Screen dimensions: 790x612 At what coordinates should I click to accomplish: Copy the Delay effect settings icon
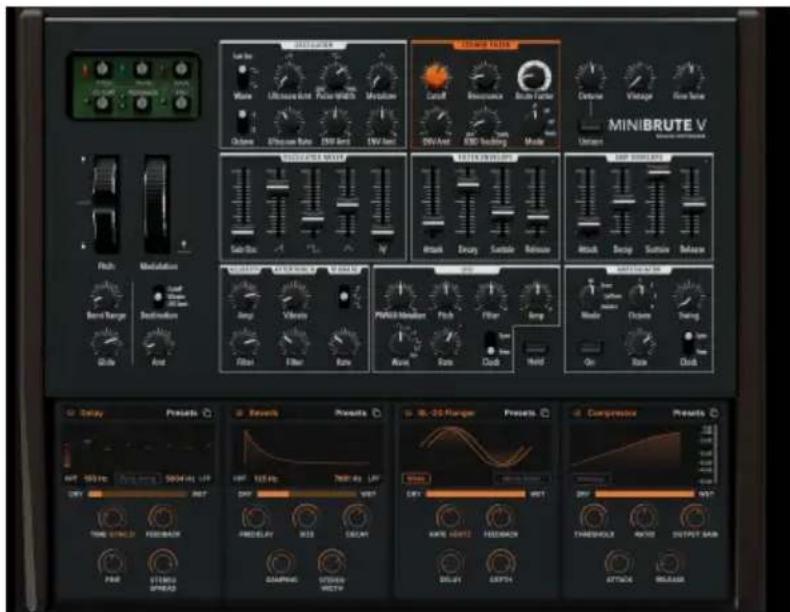[207, 413]
